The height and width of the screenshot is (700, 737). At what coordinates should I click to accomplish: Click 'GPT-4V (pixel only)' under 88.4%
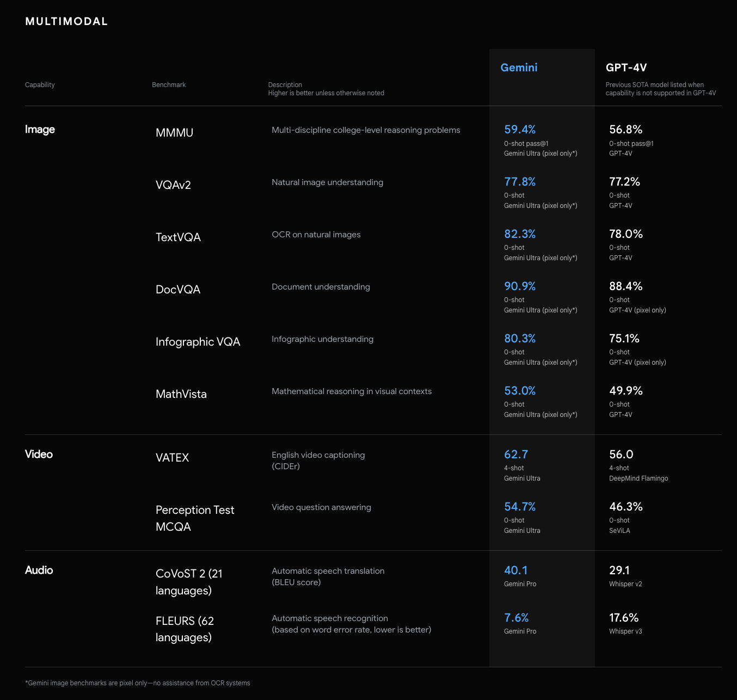[x=637, y=310]
